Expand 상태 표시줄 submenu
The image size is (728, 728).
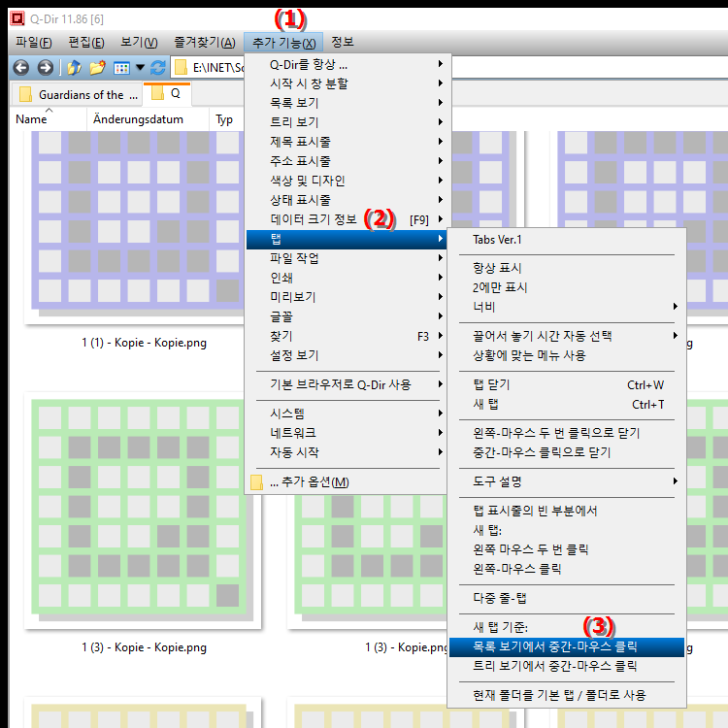(x=346, y=200)
